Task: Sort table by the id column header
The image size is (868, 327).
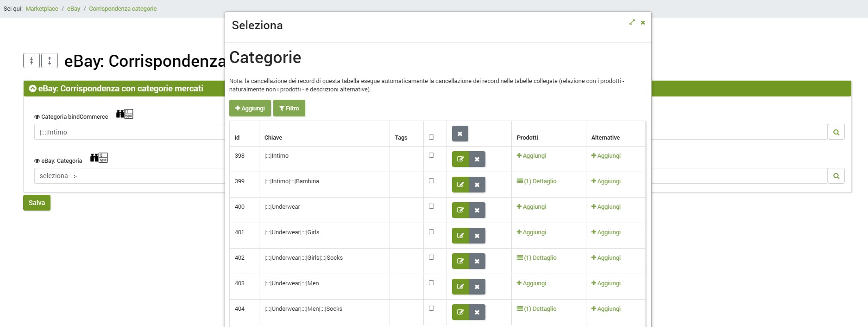Action: point(237,138)
